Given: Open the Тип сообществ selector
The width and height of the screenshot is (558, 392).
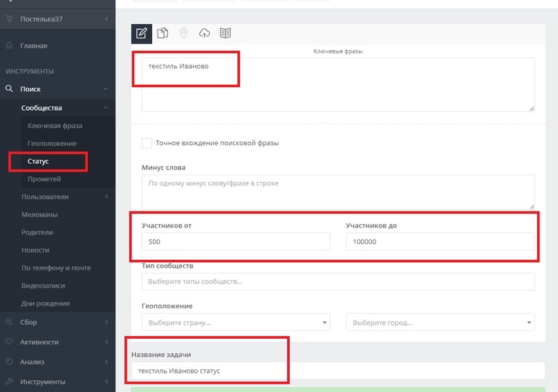Looking at the screenshot, I should (338, 281).
